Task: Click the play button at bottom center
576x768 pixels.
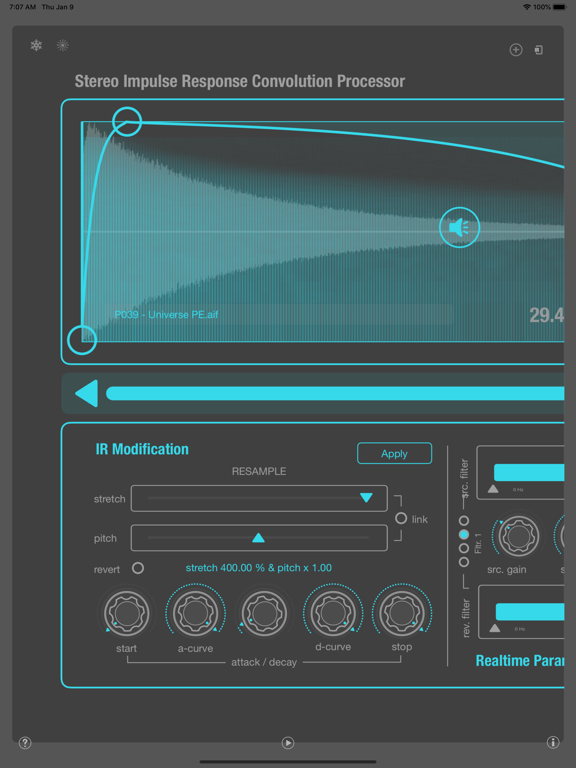Action: (x=288, y=743)
